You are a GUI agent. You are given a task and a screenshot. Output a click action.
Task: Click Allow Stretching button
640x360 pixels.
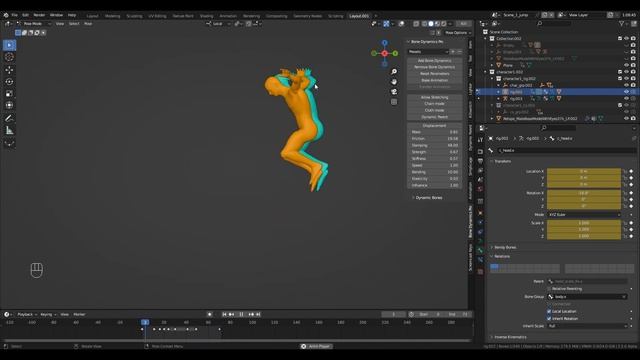tap(435, 97)
